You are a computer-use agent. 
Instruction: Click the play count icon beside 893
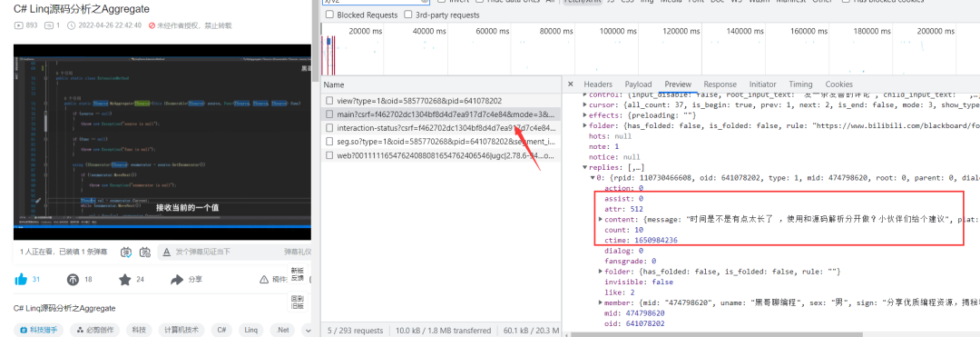[x=18, y=25]
